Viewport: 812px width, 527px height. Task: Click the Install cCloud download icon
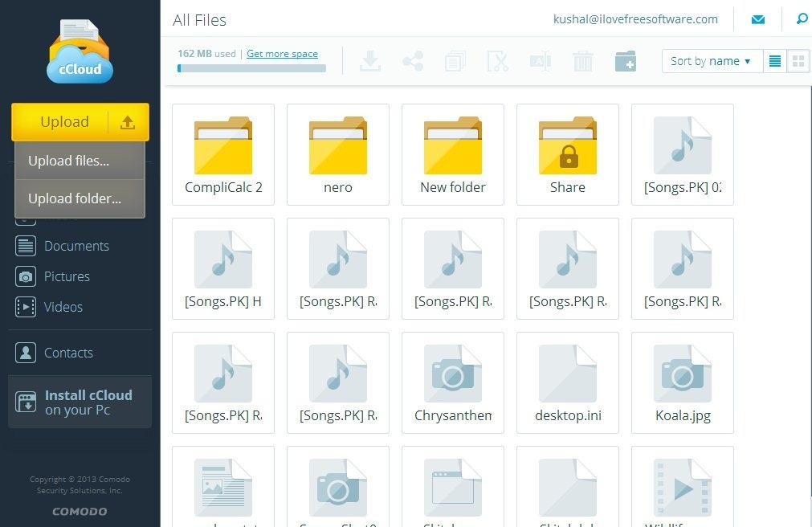click(x=26, y=402)
